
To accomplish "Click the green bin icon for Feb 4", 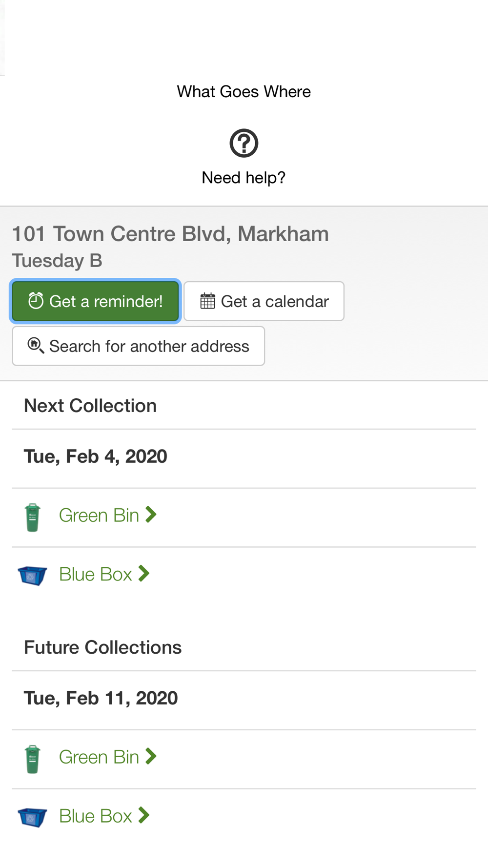I will point(32,517).
